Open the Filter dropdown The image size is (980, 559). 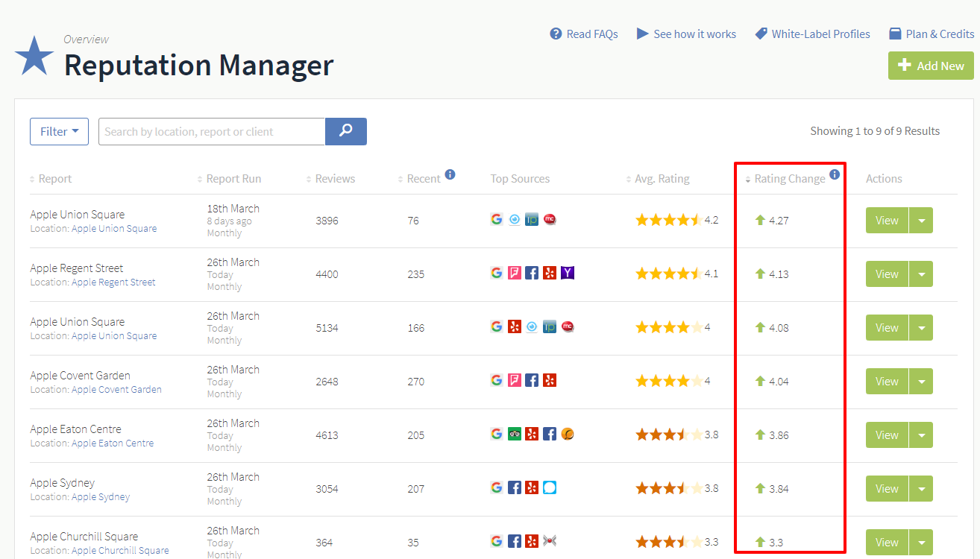59,131
